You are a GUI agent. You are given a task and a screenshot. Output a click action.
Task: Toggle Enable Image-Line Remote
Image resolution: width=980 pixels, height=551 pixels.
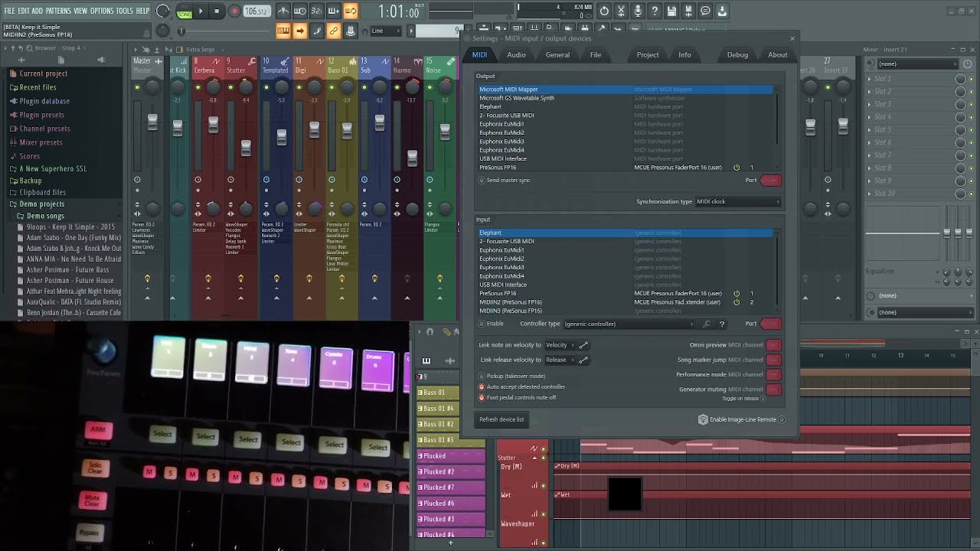(742, 419)
